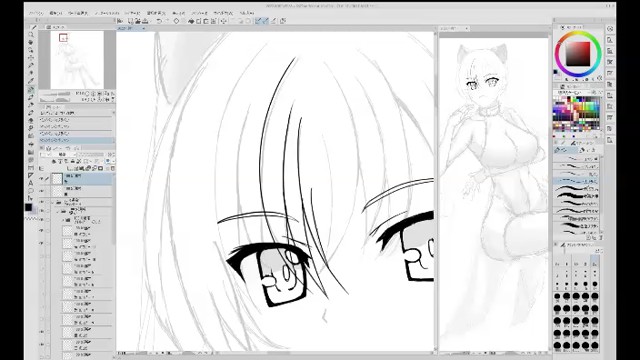
Task: Toggle visibility eye of the second layer
Action: pyautogui.click(x=42, y=191)
